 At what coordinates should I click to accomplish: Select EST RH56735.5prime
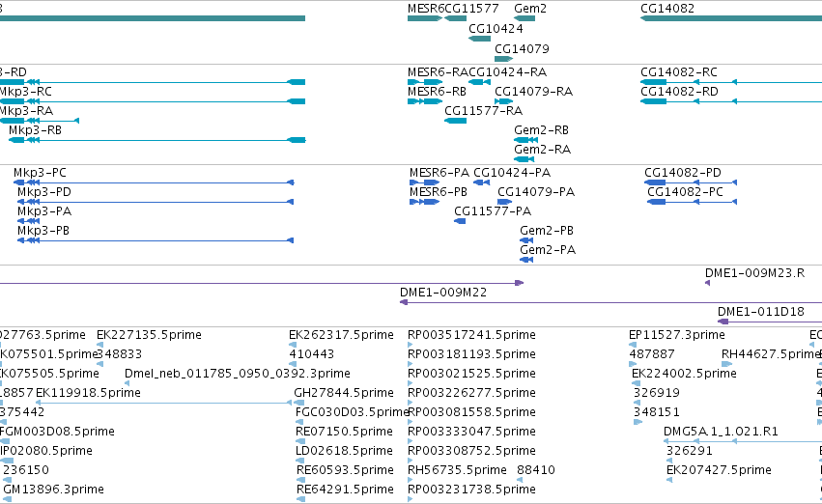pos(457,471)
